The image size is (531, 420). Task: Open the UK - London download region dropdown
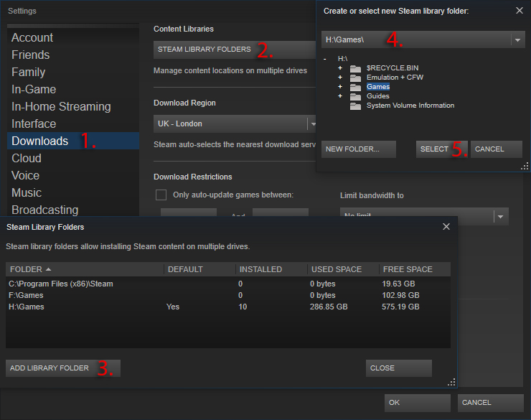pos(235,124)
